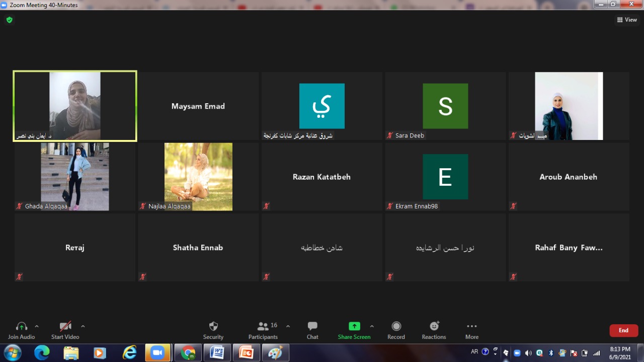
Task: Click Join Audio headphone button
Action: click(22, 330)
